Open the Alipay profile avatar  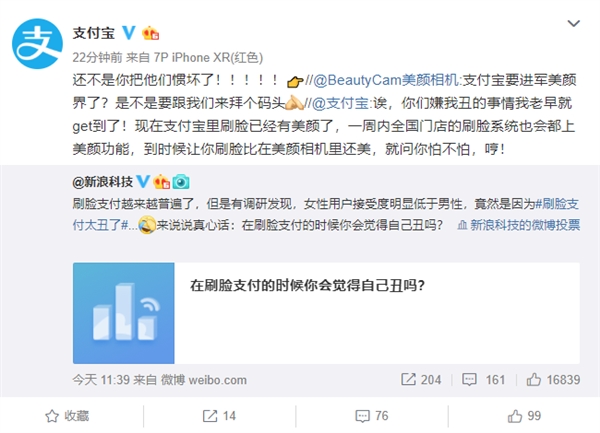[37, 43]
